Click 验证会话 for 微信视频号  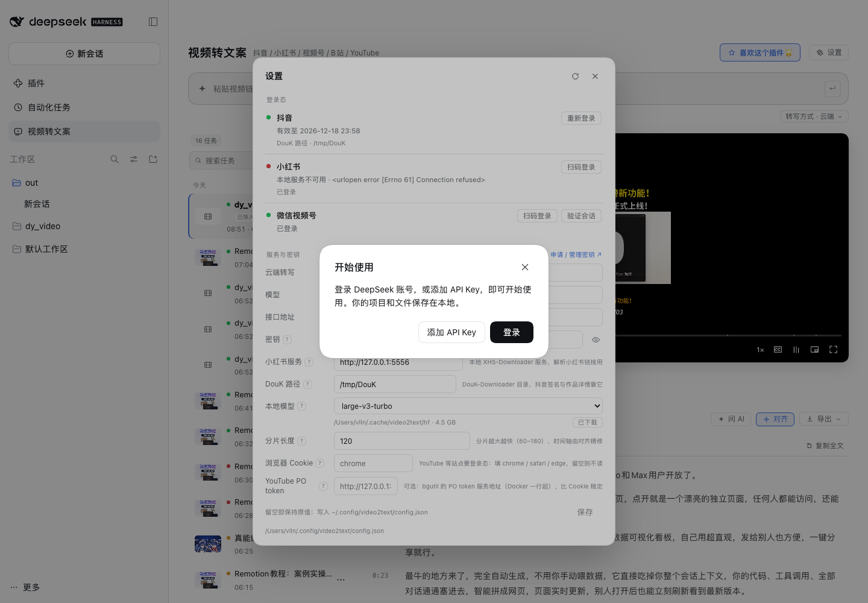point(581,216)
